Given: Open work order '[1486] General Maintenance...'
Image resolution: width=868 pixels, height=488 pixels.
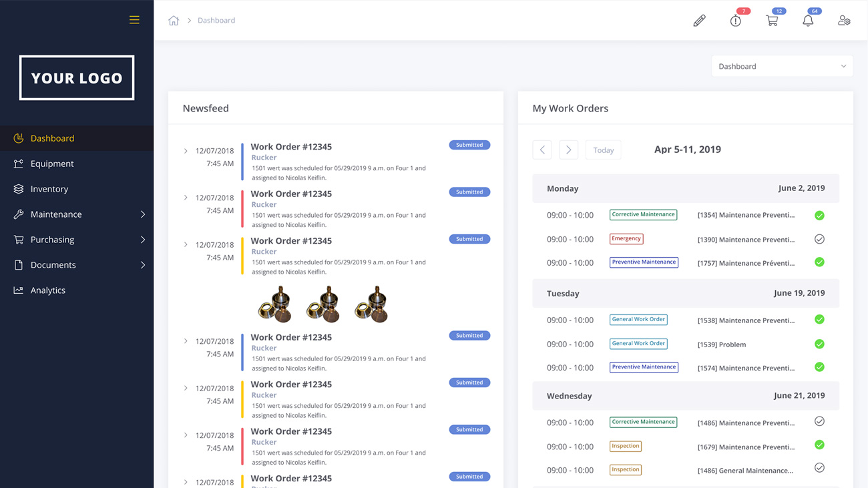Looking at the screenshot, I should click(x=745, y=471).
